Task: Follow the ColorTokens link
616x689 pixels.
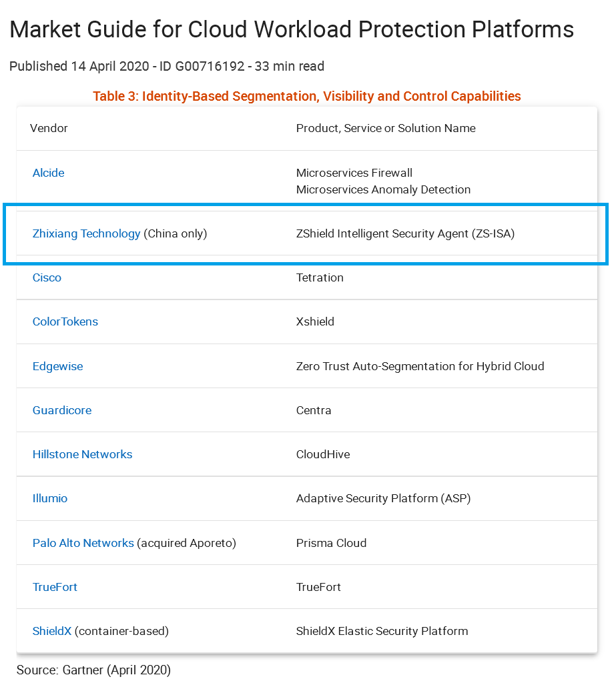Action: click(65, 321)
